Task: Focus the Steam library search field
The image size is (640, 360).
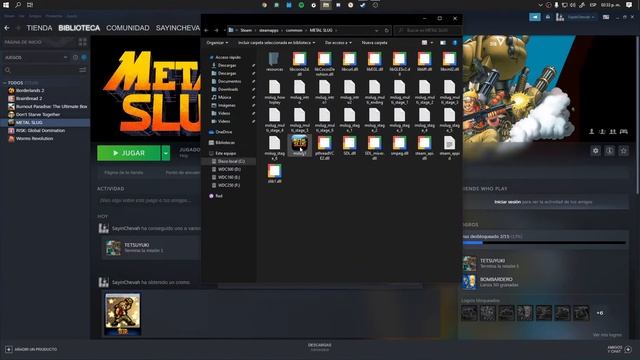Action: pyautogui.click(x=41, y=70)
